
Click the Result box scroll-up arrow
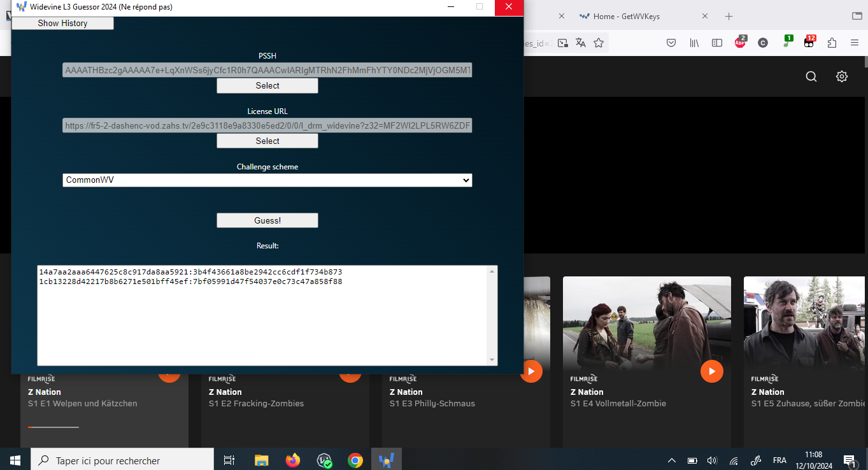[492, 271]
